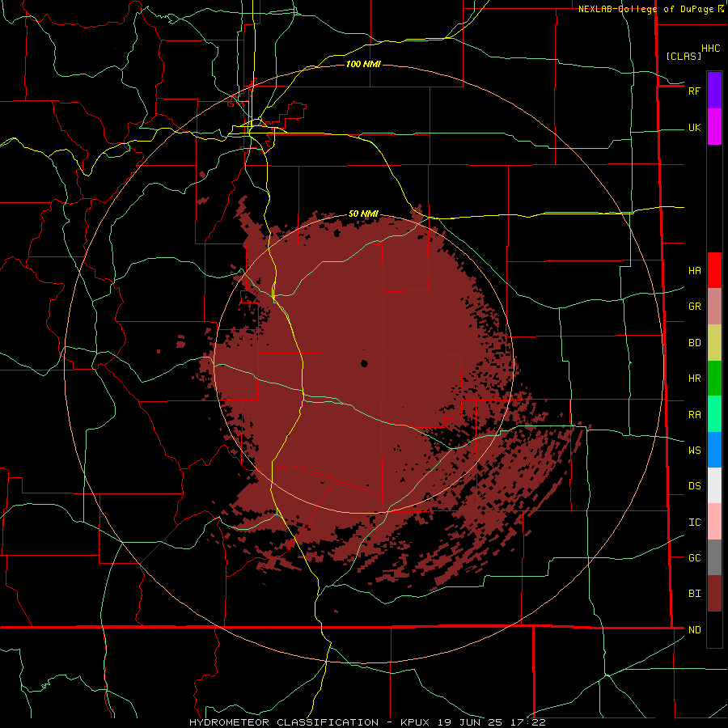This screenshot has height=728, width=728.
Task: Click the 50 NMI range ring label
Action: pyautogui.click(x=363, y=214)
